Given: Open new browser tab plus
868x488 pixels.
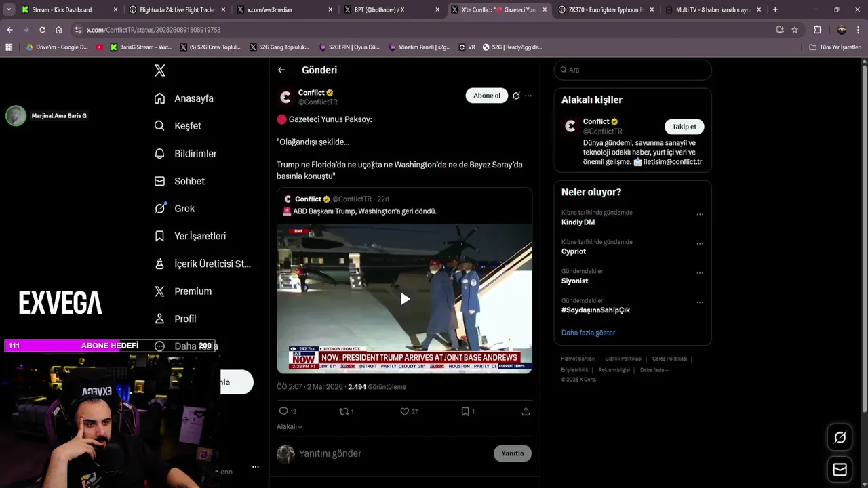Looking at the screenshot, I should [x=775, y=9].
